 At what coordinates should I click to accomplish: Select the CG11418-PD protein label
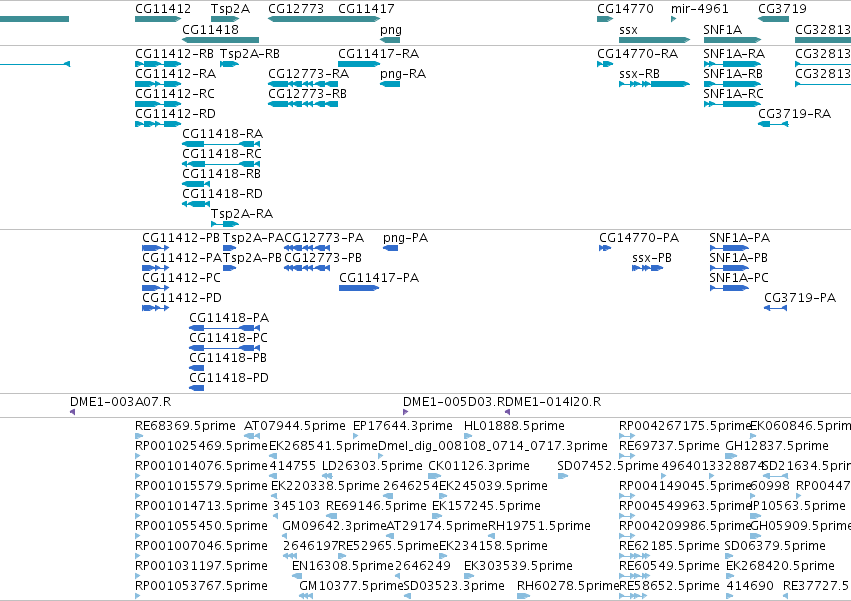point(229,378)
